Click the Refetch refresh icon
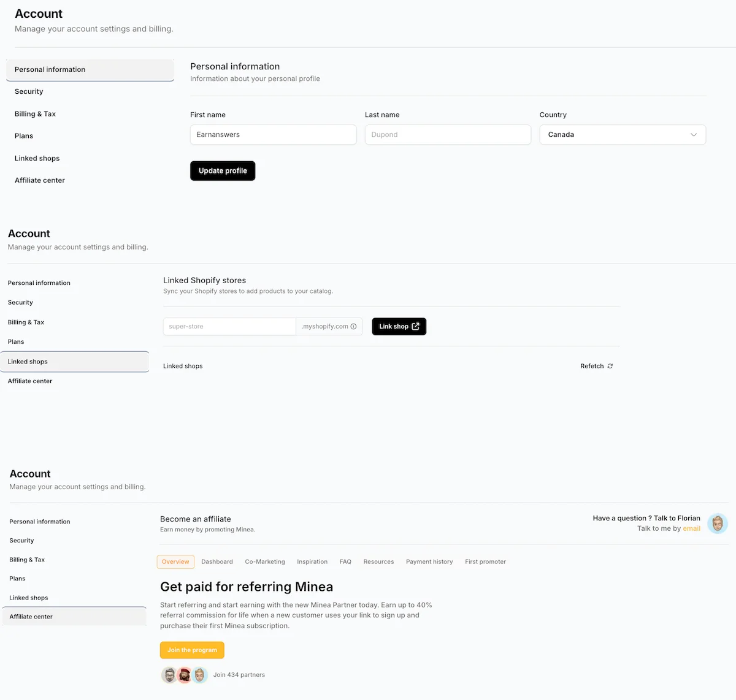 [610, 366]
